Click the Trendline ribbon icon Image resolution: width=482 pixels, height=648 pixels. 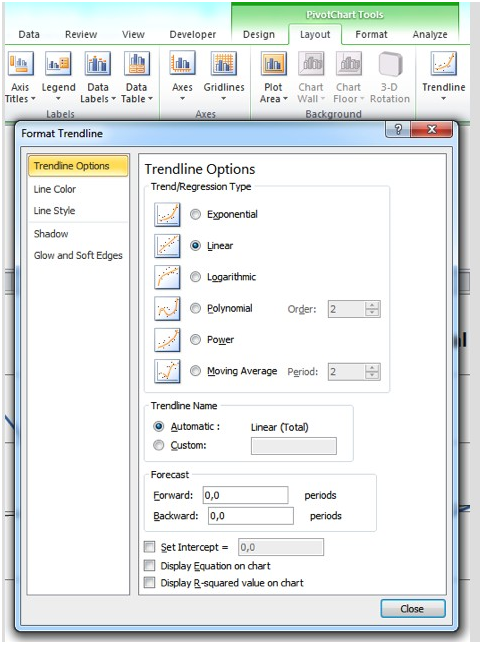point(444,64)
